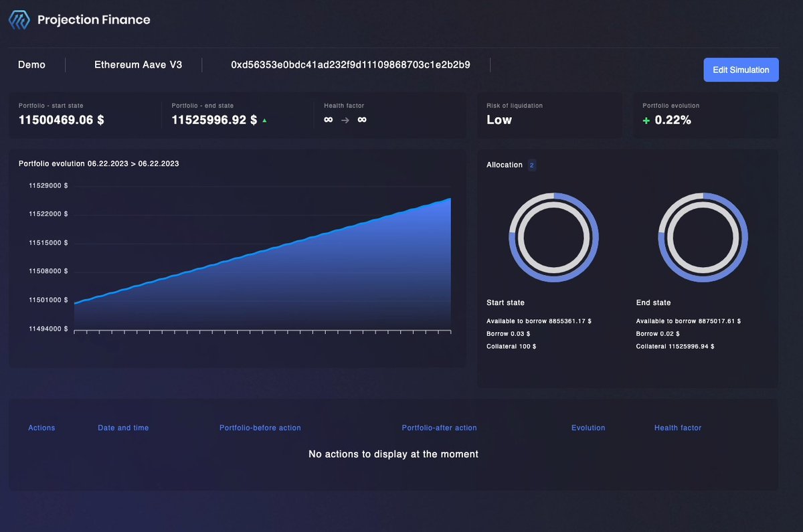Click the Allocation panel title

tap(505, 165)
